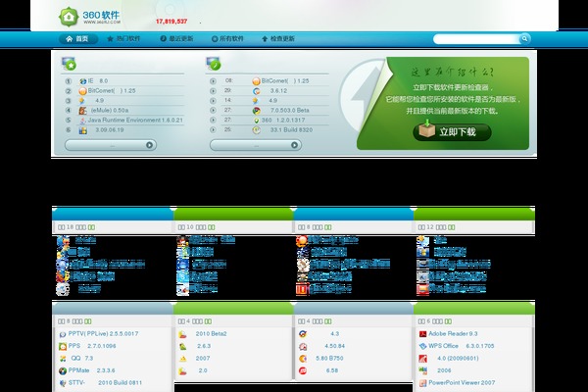Click the 360软件 house logo icon
The width and height of the screenshot is (588, 392).
tap(69, 17)
